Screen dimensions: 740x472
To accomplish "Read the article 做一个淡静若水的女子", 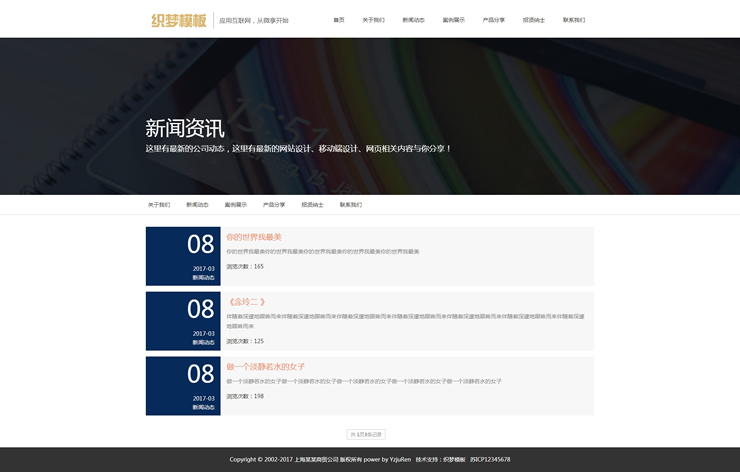I will pos(266,367).
